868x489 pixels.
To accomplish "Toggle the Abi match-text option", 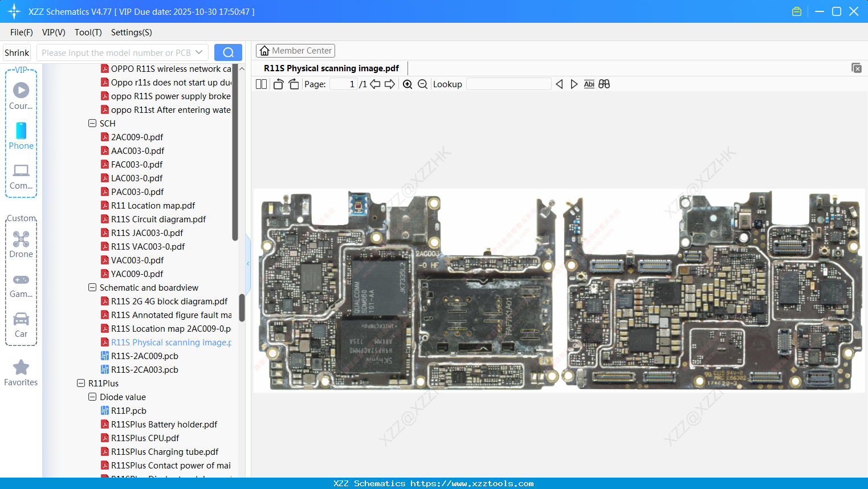I will tap(589, 84).
